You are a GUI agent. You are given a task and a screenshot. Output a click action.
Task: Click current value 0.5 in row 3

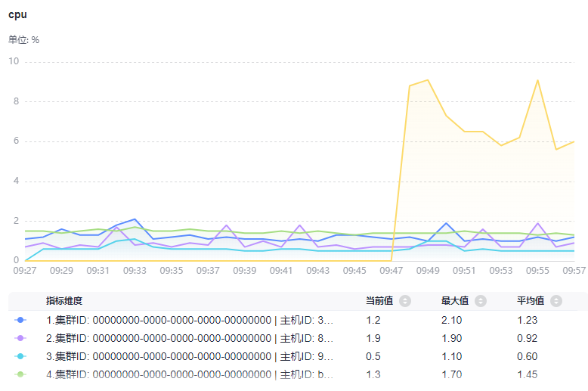click(373, 356)
